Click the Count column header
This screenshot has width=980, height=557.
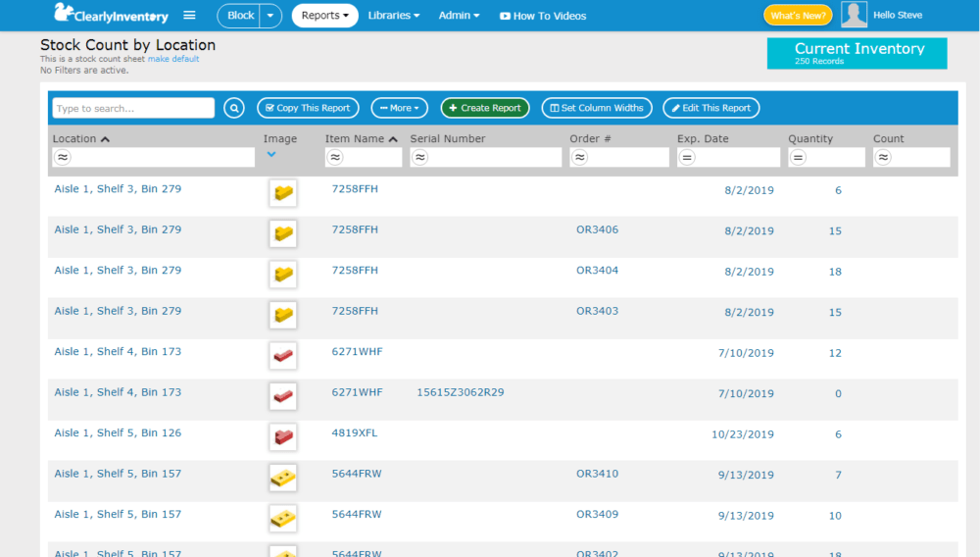click(x=888, y=139)
